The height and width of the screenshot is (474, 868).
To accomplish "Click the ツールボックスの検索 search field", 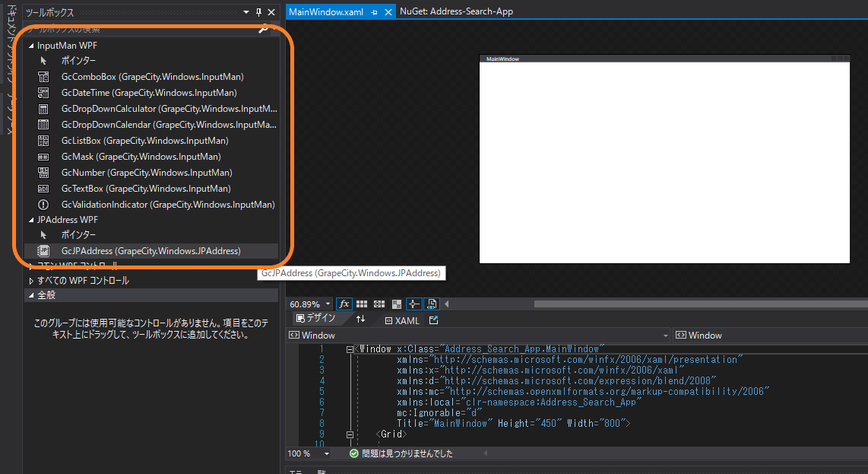I will tap(141, 29).
